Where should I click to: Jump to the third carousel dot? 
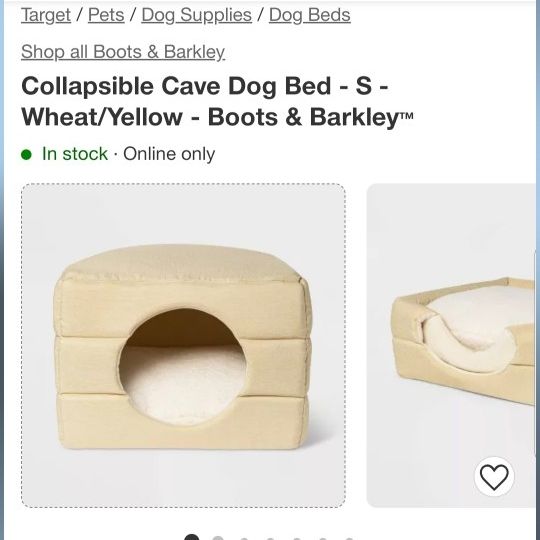[x=244, y=538]
